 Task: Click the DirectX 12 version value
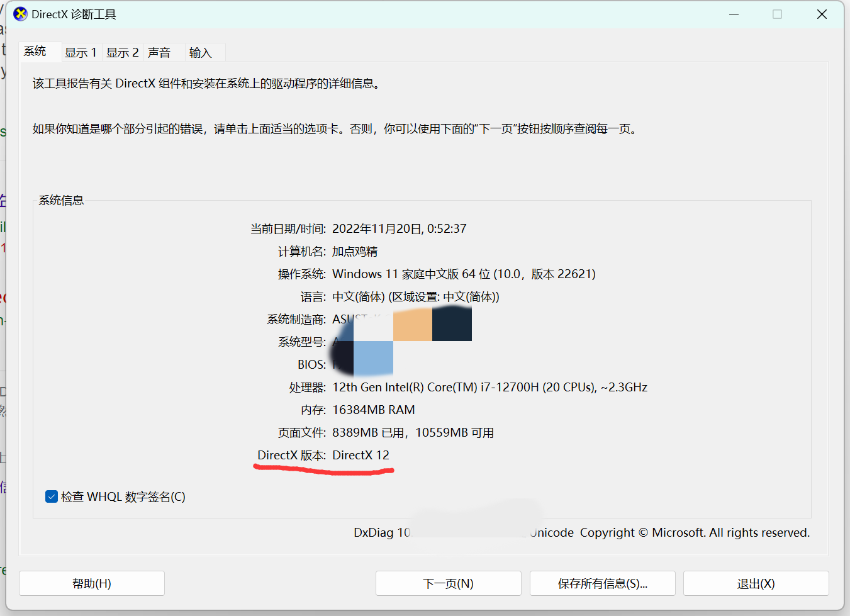pos(361,455)
